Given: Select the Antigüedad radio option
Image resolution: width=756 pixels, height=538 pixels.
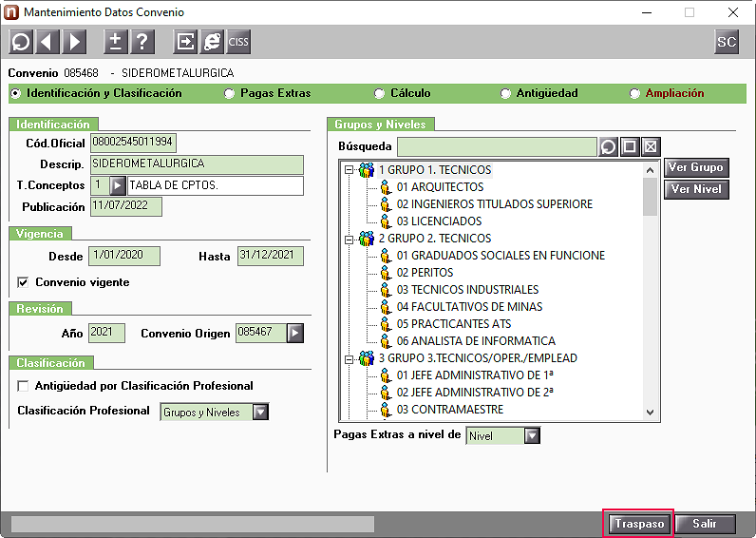Looking at the screenshot, I should click(x=505, y=93).
